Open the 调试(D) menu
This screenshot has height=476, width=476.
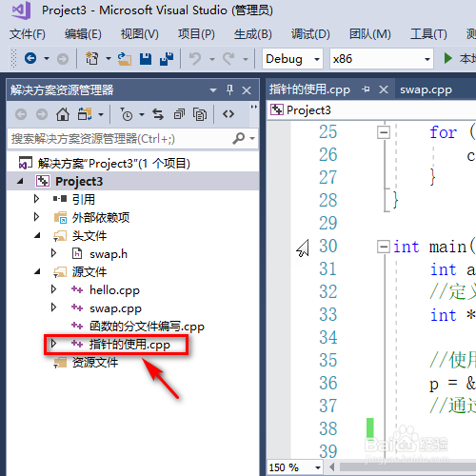[310, 34]
